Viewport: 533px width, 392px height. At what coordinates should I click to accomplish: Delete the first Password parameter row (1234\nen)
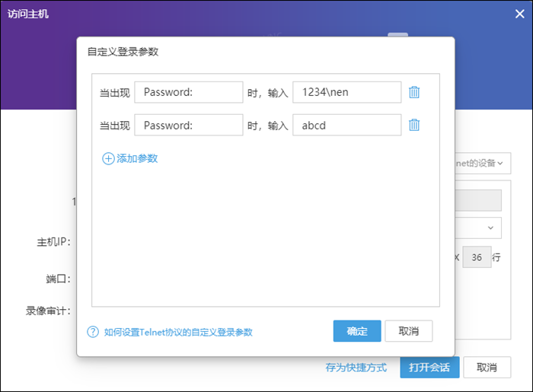tap(414, 92)
